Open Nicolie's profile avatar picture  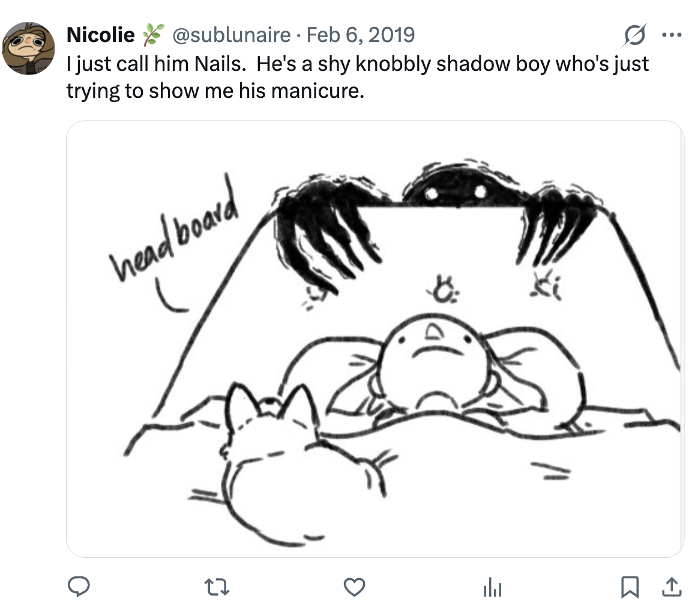pos(29,48)
